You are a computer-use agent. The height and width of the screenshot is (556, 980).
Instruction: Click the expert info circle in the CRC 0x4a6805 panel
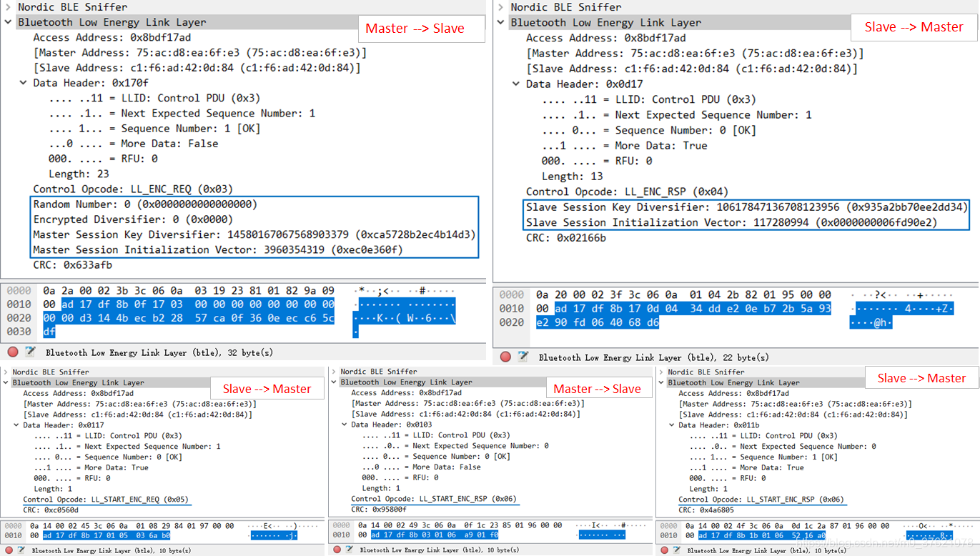pos(664,550)
